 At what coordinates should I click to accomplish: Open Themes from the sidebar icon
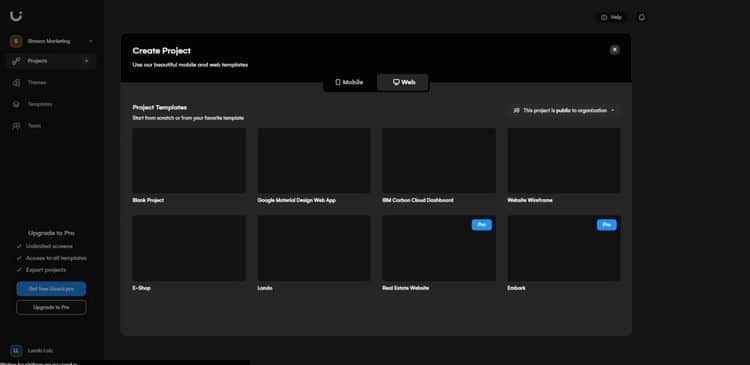coord(16,83)
